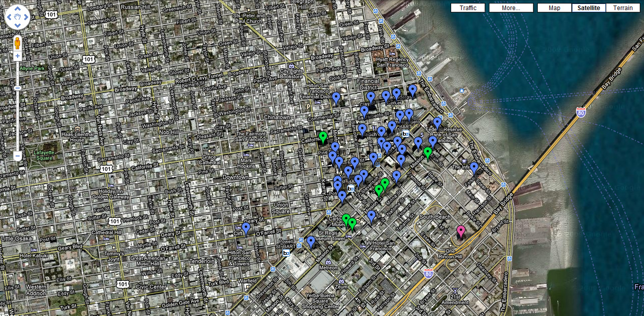Screen dimensions: 644x316
Task: Click the blue marker next to Clift hotel
Action: 246,228
